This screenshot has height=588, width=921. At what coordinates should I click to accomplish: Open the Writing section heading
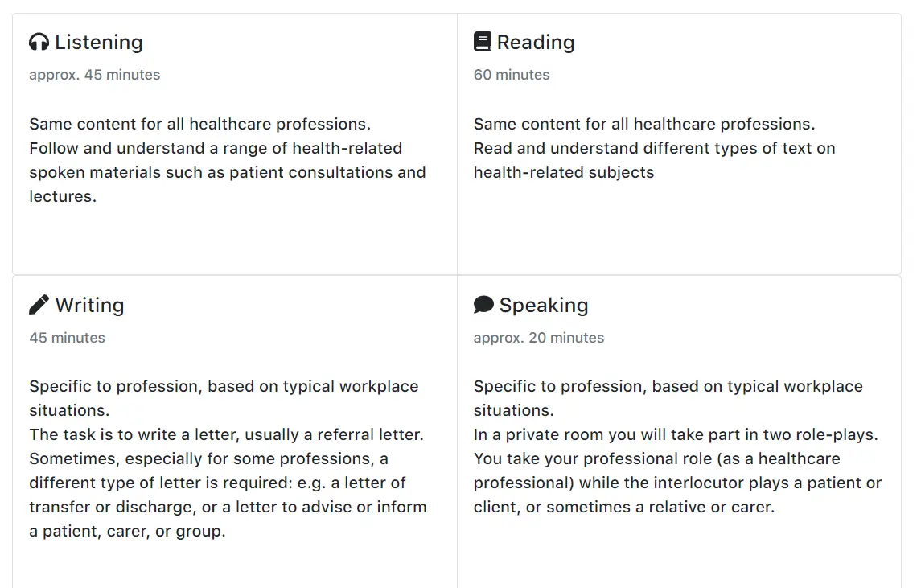[x=89, y=305]
